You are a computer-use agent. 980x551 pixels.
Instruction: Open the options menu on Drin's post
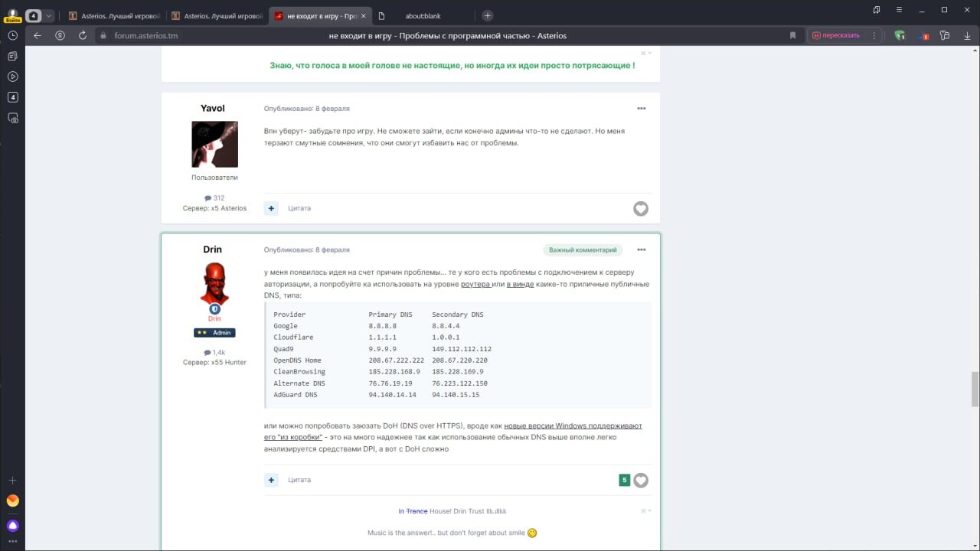[642, 249]
